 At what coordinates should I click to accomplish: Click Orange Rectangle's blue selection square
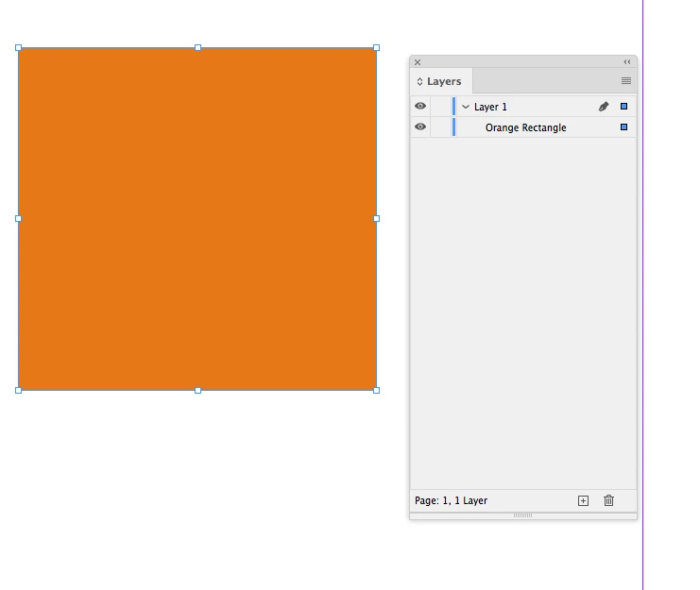point(623,127)
